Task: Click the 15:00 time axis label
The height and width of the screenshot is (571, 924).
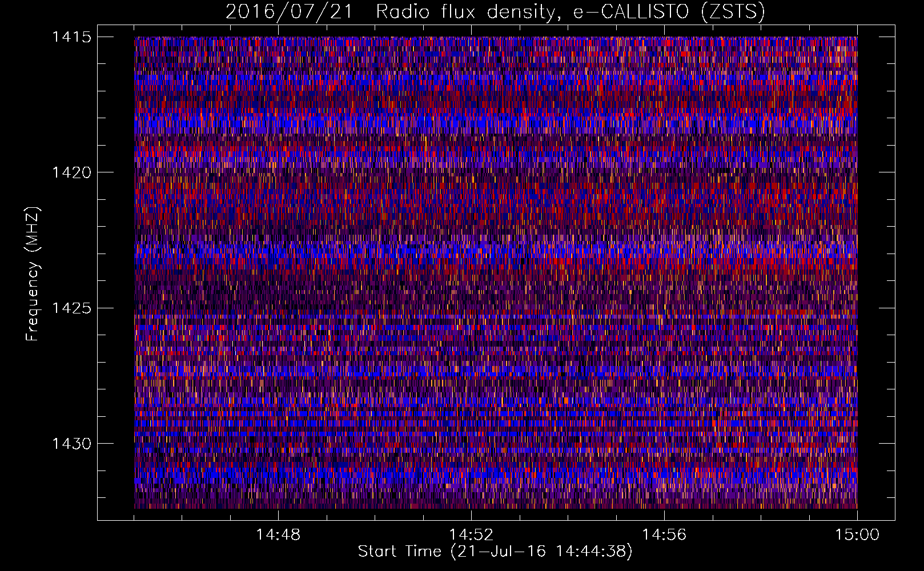Action: click(x=857, y=535)
